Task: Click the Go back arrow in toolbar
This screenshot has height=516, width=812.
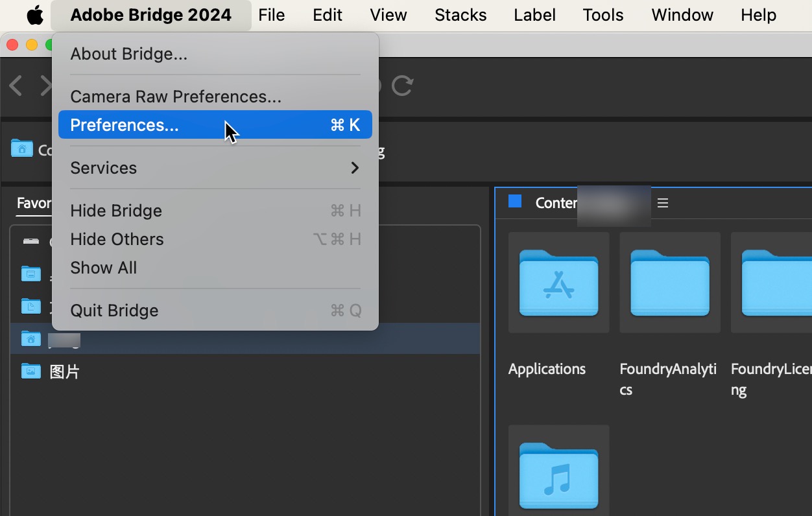Action: tap(16, 86)
